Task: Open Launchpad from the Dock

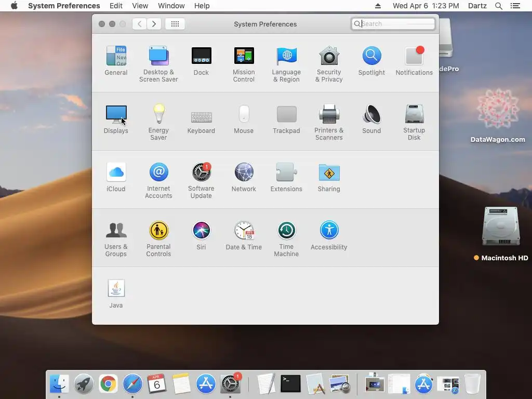Action: coord(84,384)
